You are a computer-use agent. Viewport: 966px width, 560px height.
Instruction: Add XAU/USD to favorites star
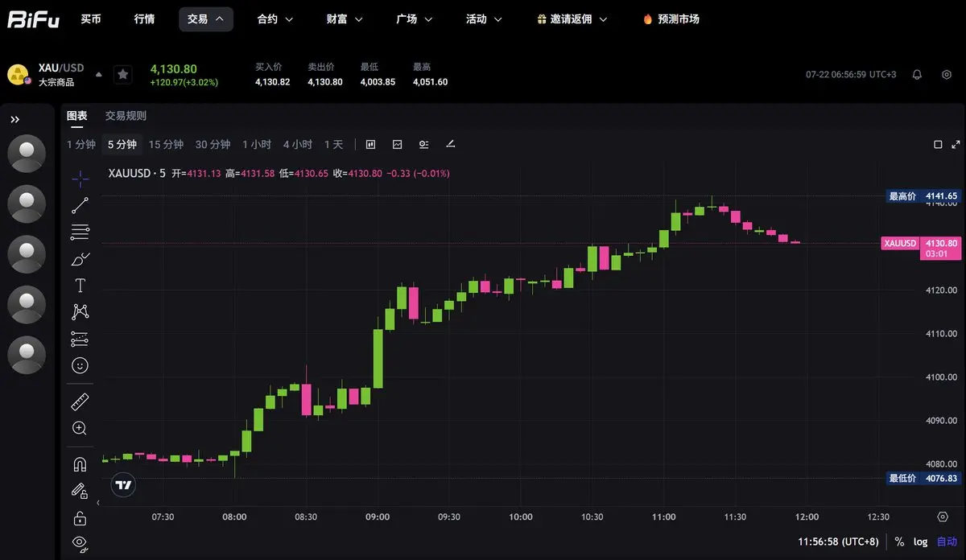122,74
